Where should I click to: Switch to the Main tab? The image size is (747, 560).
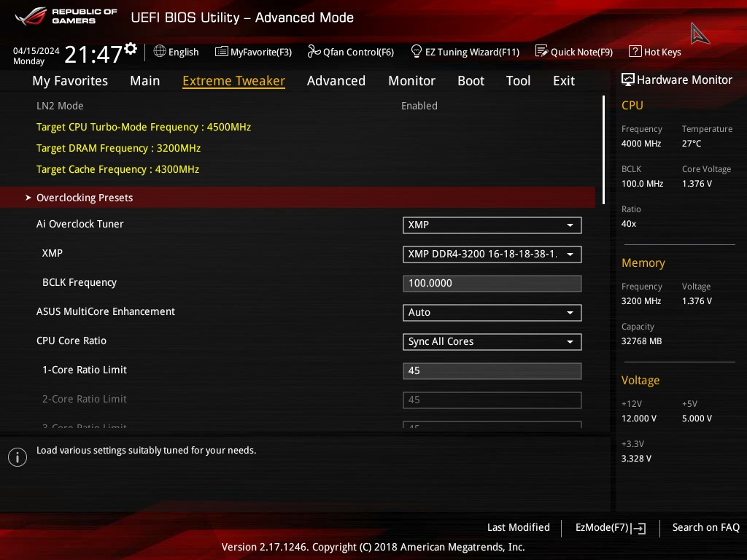pyautogui.click(x=145, y=81)
